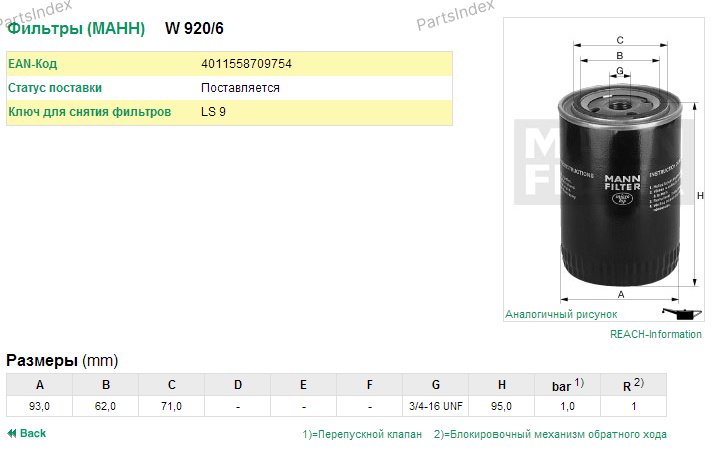Click the Статус поставки label
This screenshot has height=460, width=725.
click(x=55, y=88)
